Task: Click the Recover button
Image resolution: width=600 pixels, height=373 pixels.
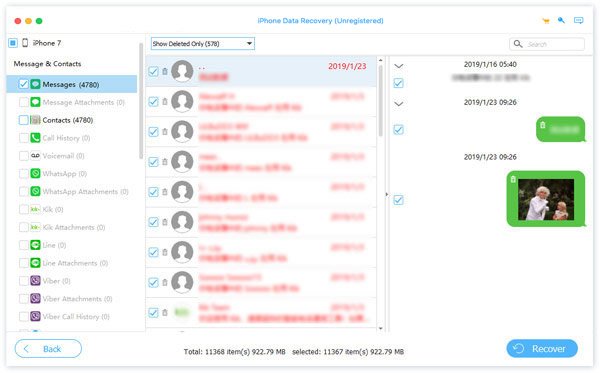Action: [x=542, y=349]
